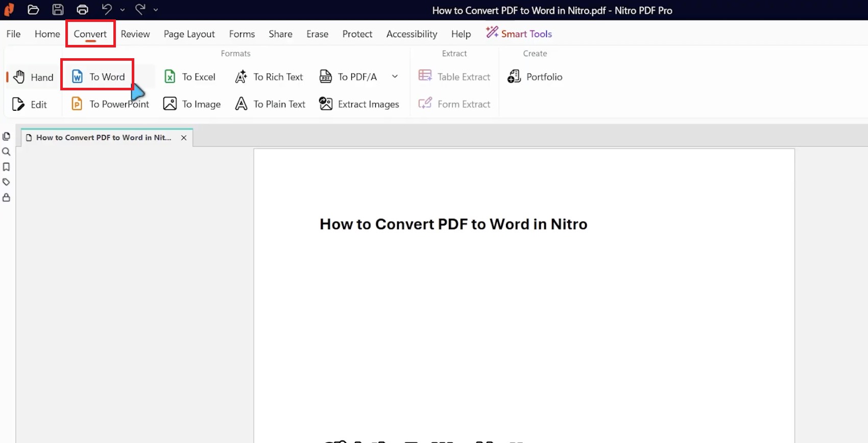The image size is (868, 443).
Task: Undo the last action
Action: [x=106, y=9]
